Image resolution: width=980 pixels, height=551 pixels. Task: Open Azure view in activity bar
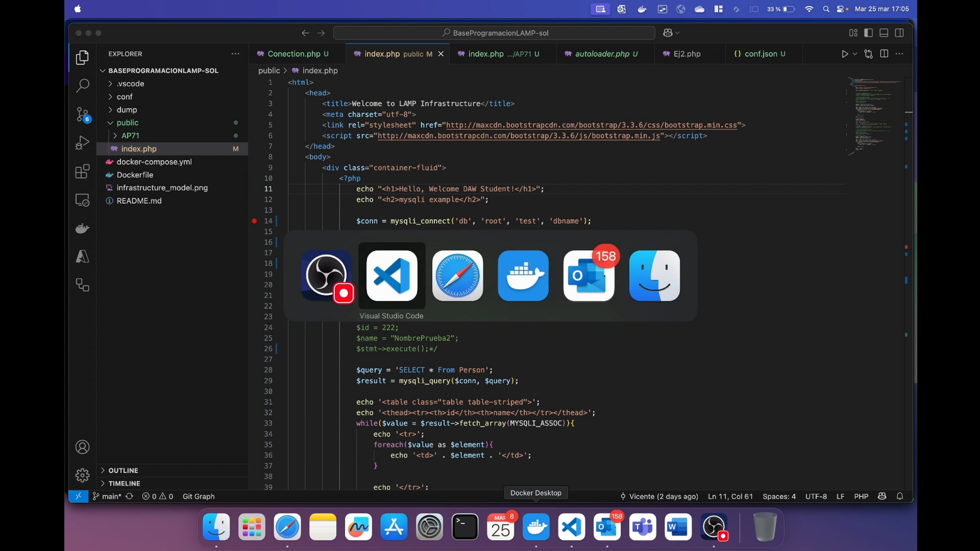pyautogui.click(x=82, y=257)
